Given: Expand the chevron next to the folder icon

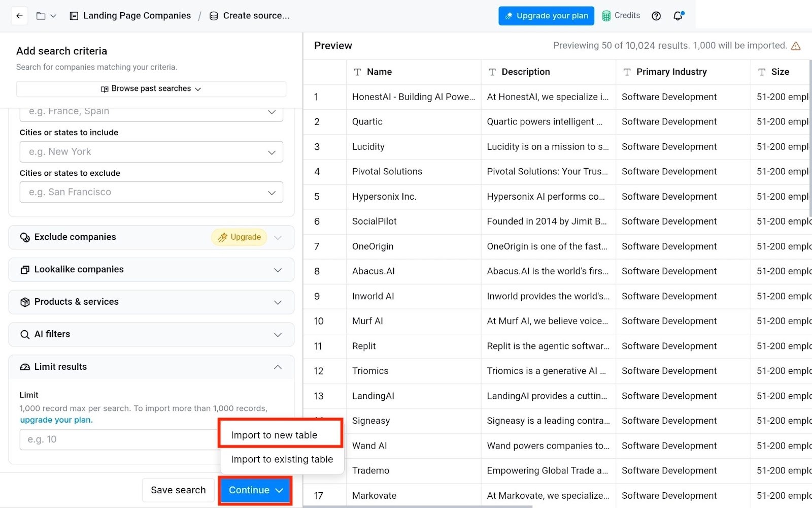Looking at the screenshot, I should [53, 16].
